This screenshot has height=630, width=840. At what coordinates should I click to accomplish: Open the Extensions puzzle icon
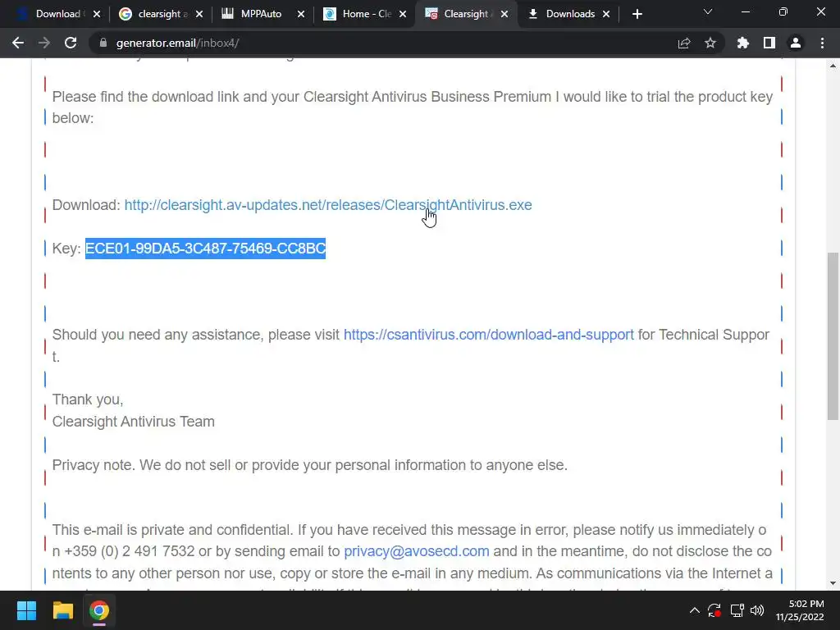click(742, 43)
